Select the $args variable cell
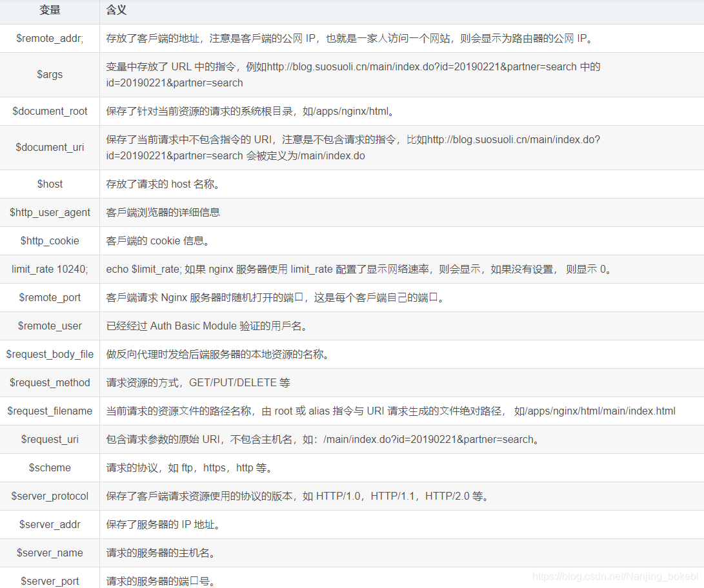The width and height of the screenshot is (704, 588). click(x=50, y=74)
